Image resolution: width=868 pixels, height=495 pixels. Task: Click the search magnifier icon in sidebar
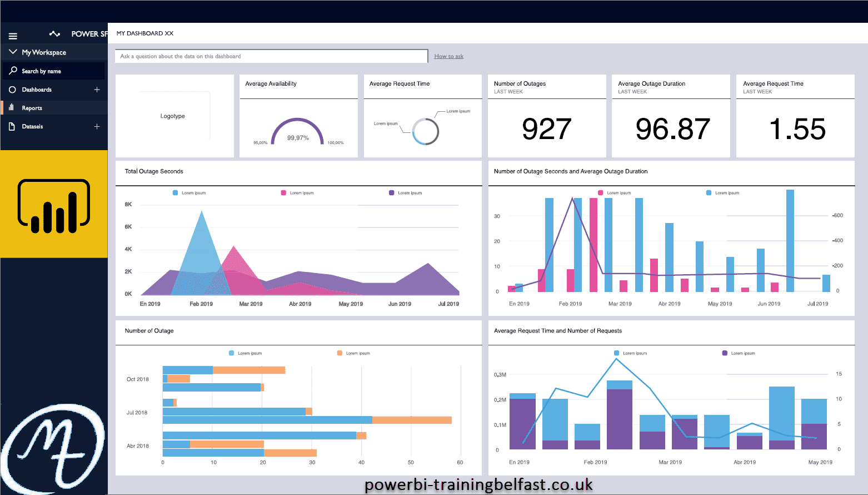pos(13,71)
